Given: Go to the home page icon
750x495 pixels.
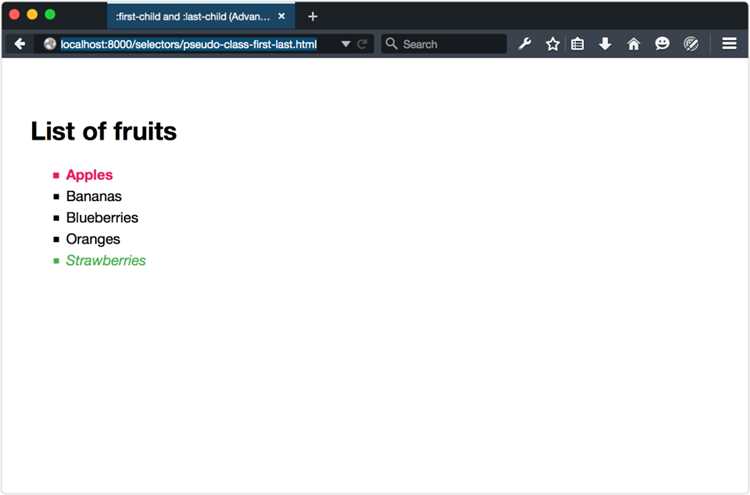Looking at the screenshot, I should 633,44.
